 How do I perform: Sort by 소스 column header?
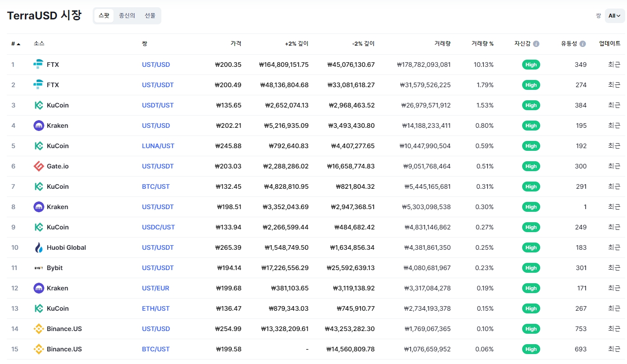click(39, 44)
